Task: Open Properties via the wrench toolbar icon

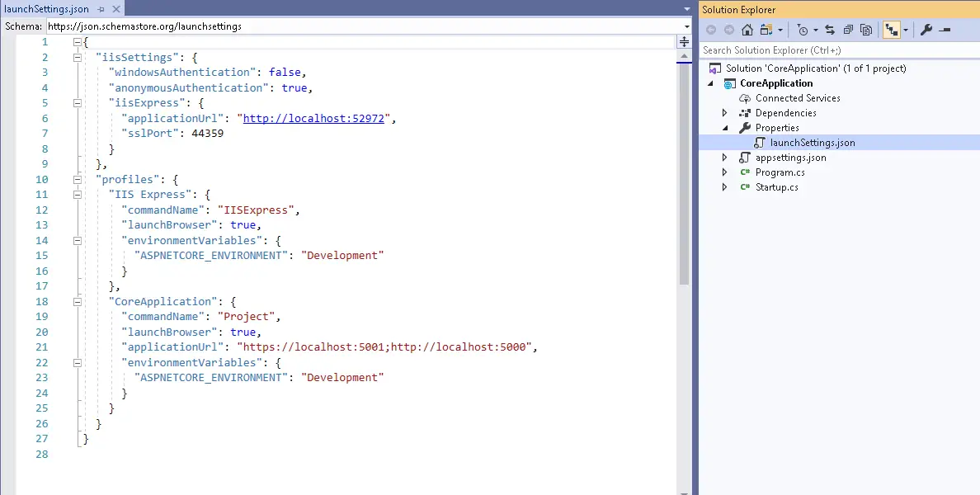Action: [926, 30]
